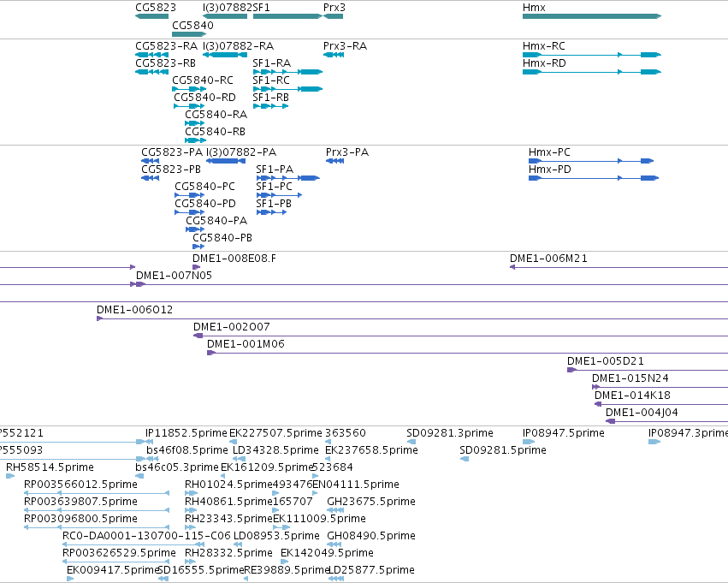Click the Hmx-RD transcript
The image size is (728, 583).
tap(592, 72)
